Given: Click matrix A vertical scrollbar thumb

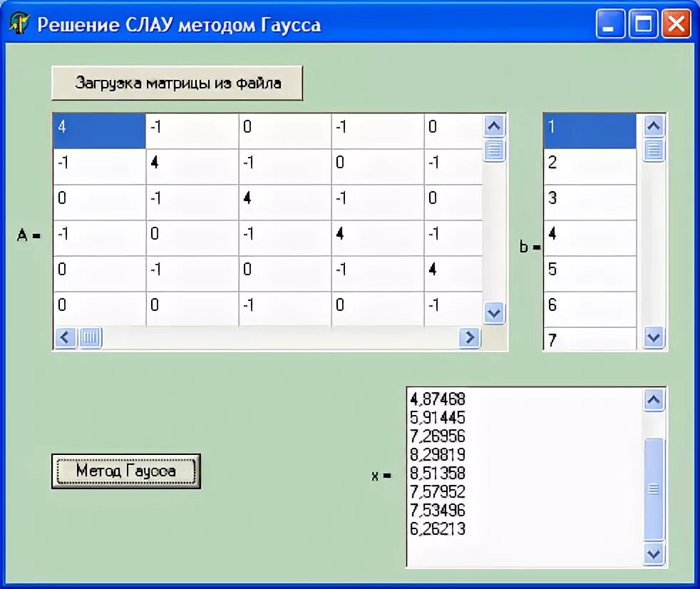Looking at the screenshot, I should (x=494, y=150).
